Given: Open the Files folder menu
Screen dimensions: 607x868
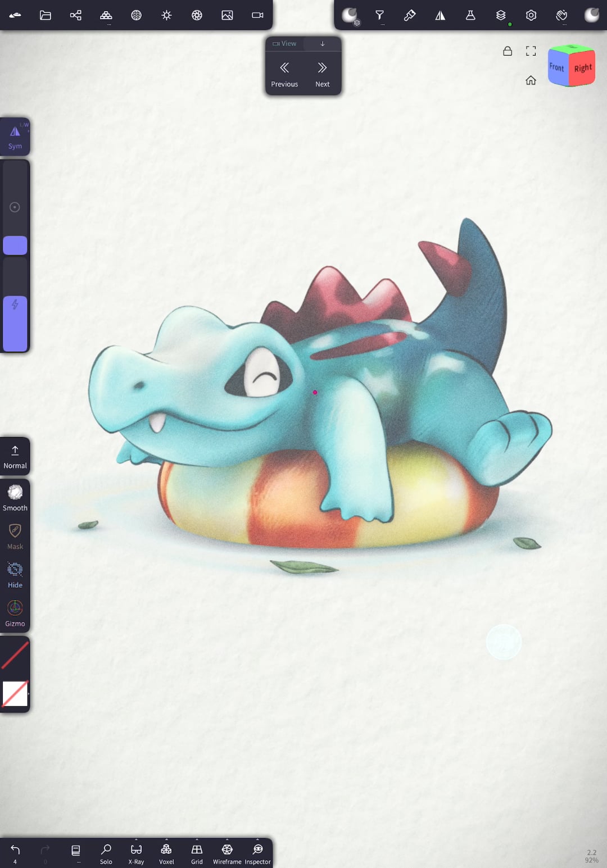Looking at the screenshot, I should [46, 15].
